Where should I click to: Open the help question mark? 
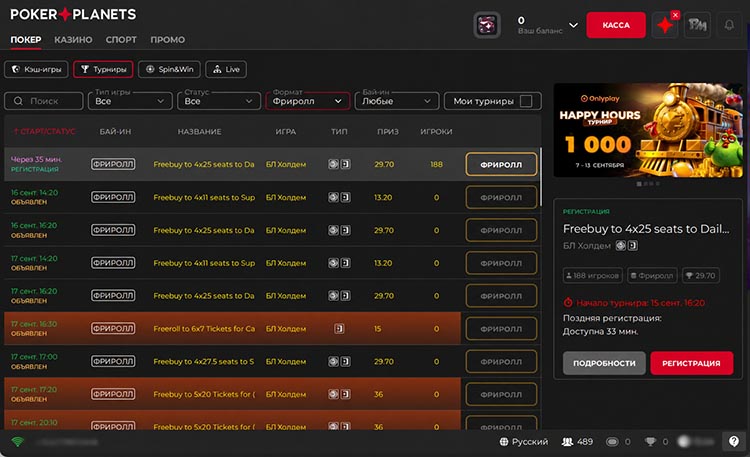click(734, 441)
